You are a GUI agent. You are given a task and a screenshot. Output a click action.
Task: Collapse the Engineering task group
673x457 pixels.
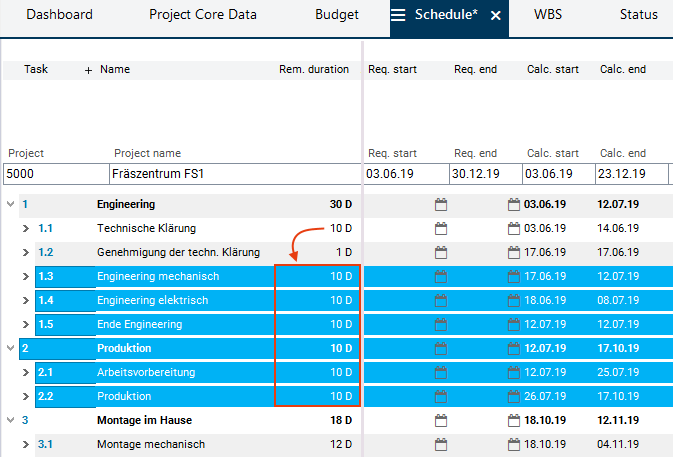pos(10,204)
